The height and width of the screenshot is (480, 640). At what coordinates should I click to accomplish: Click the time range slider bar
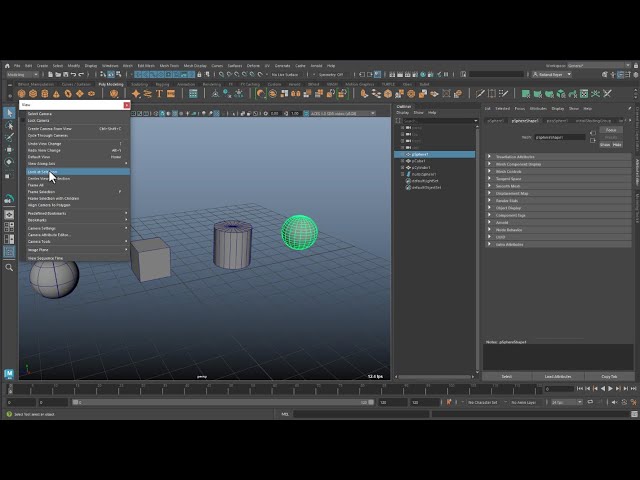[223, 402]
